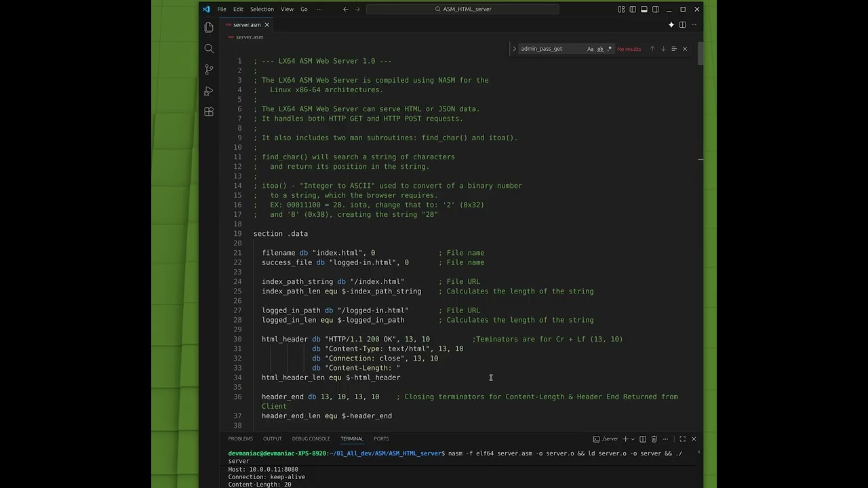Close the server.asm tab
The image size is (868, 488).
(267, 25)
